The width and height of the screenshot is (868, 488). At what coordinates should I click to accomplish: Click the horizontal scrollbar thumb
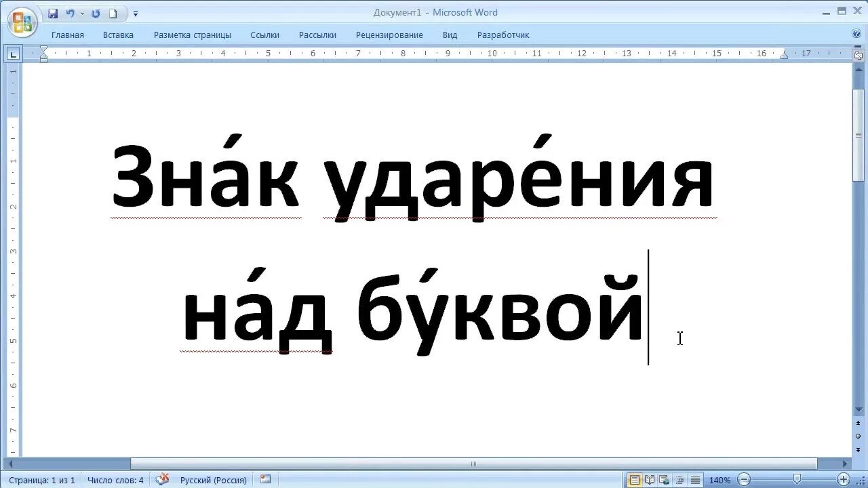pos(473,464)
